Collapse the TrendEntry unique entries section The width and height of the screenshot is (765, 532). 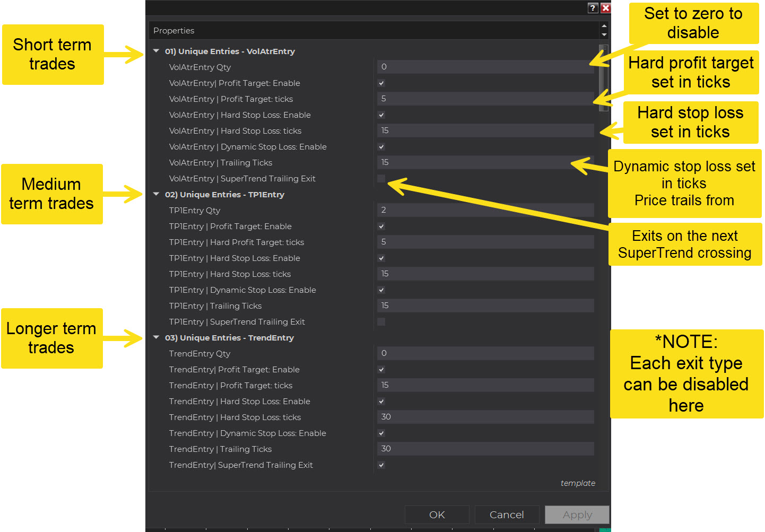click(157, 338)
